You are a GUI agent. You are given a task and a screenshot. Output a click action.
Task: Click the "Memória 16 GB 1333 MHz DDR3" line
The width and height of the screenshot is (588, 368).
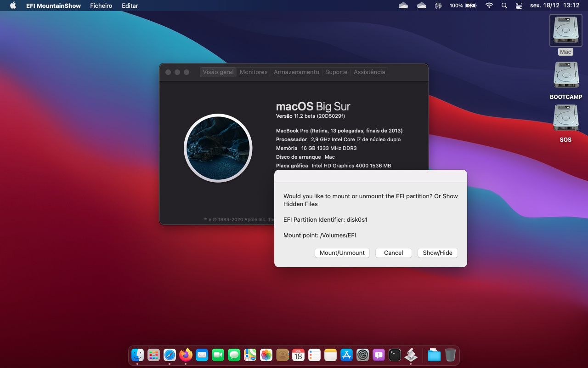point(317,148)
